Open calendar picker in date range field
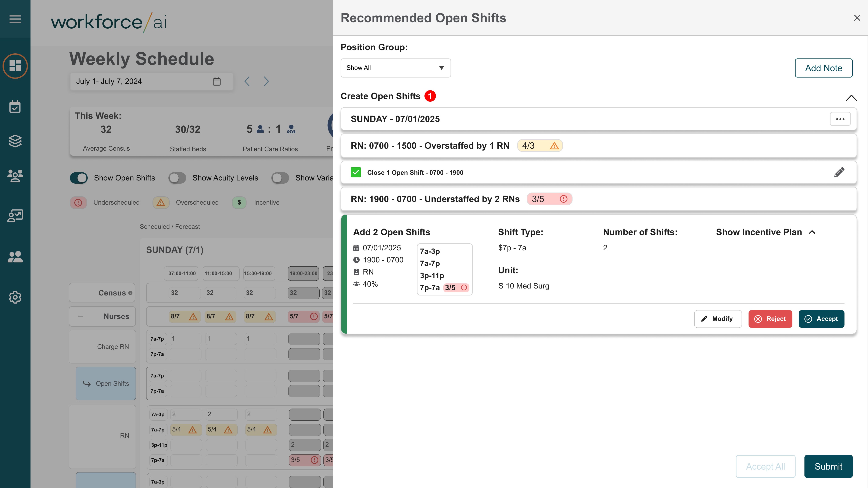 click(217, 81)
